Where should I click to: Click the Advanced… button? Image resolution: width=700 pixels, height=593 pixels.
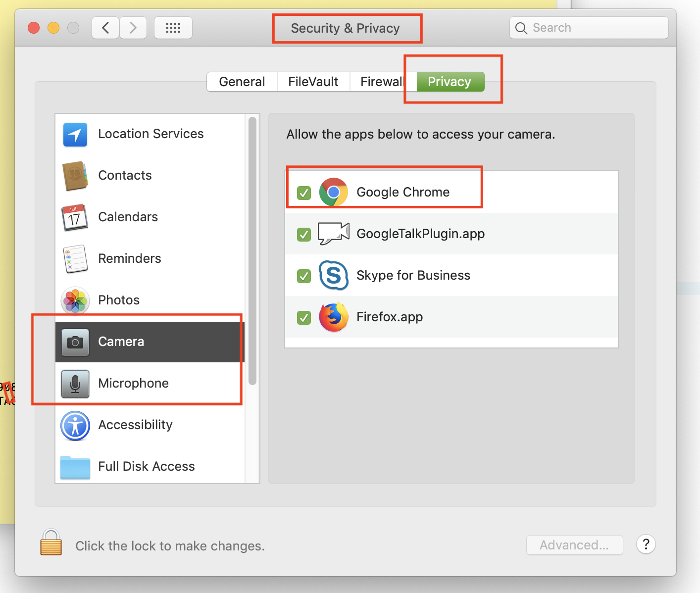coord(574,545)
